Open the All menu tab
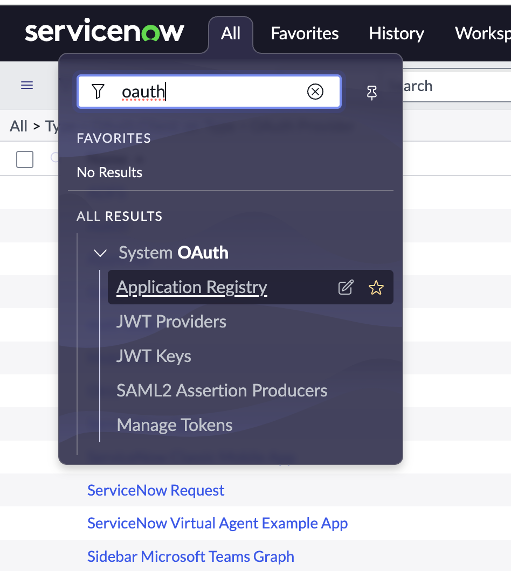This screenshot has height=572, width=512. pyautogui.click(x=230, y=34)
